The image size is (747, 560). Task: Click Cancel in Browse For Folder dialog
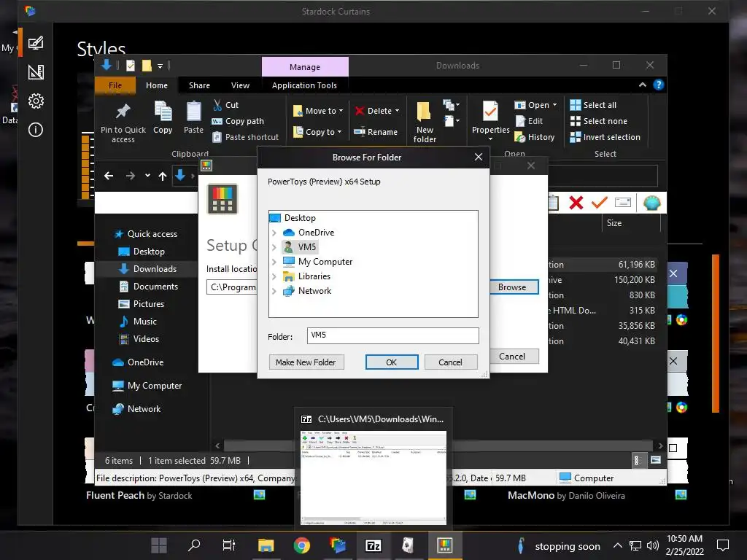pyautogui.click(x=450, y=362)
